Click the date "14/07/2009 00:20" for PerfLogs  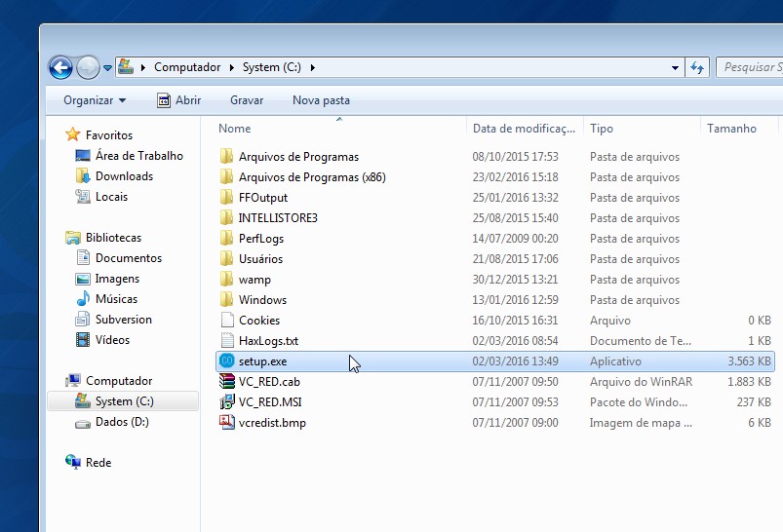click(x=516, y=239)
